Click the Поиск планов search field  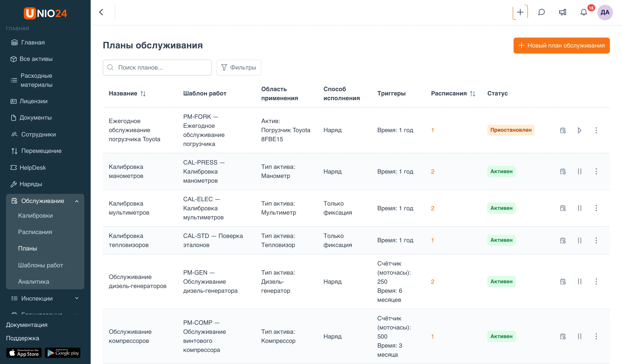(x=157, y=67)
